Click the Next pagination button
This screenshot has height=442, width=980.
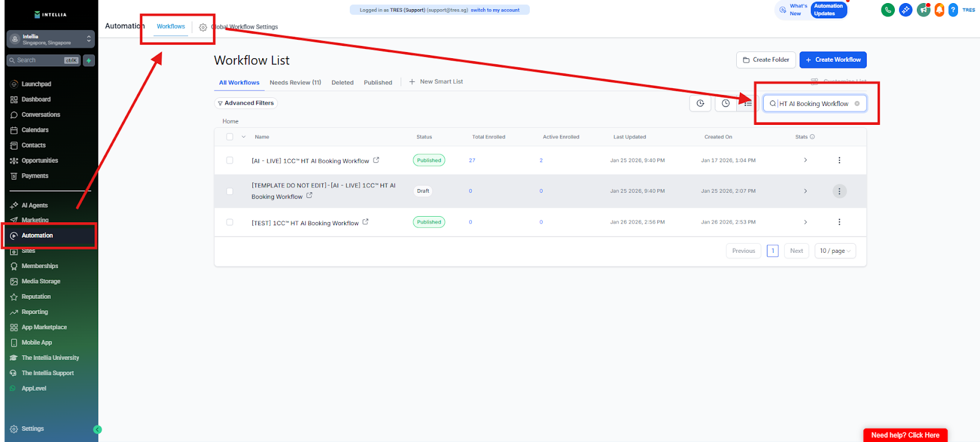pyautogui.click(x=796, y=251)
